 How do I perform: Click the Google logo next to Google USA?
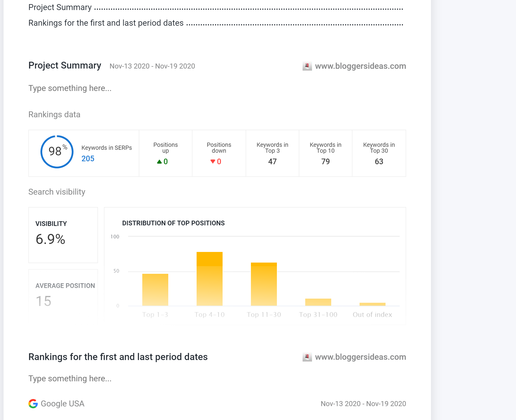[33, 403]
